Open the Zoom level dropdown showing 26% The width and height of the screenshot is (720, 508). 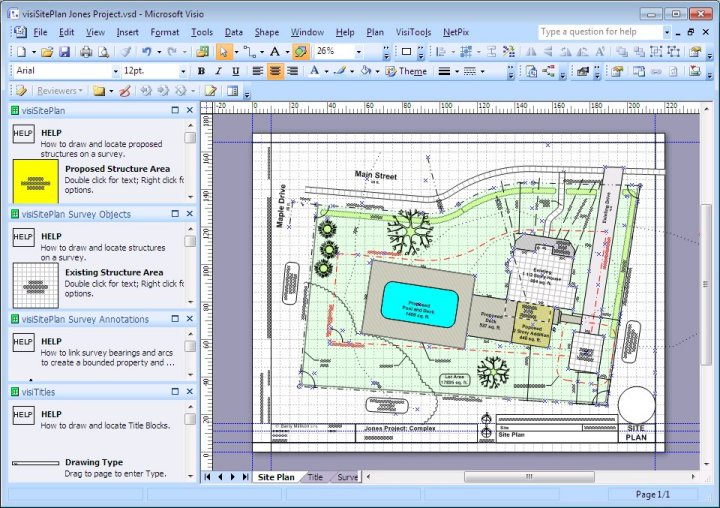click(x=359, y=51)
